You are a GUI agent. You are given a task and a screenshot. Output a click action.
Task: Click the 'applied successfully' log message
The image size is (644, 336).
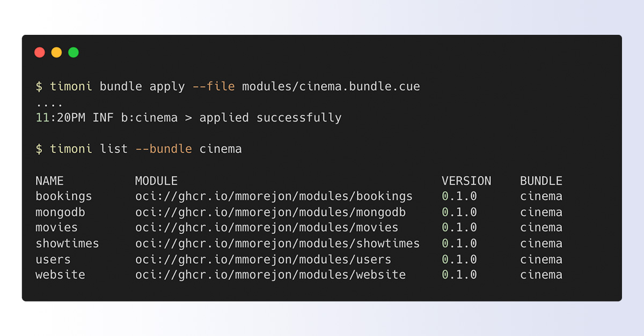tap(270, 118)
